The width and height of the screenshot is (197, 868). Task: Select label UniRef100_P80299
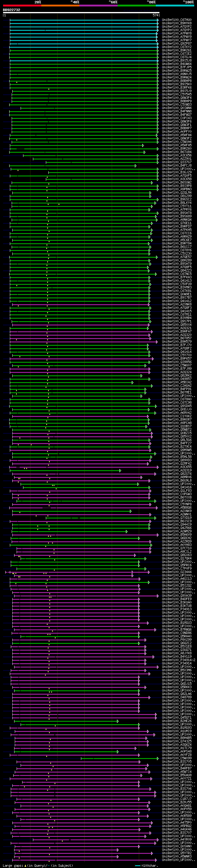[x=177, y=640]
